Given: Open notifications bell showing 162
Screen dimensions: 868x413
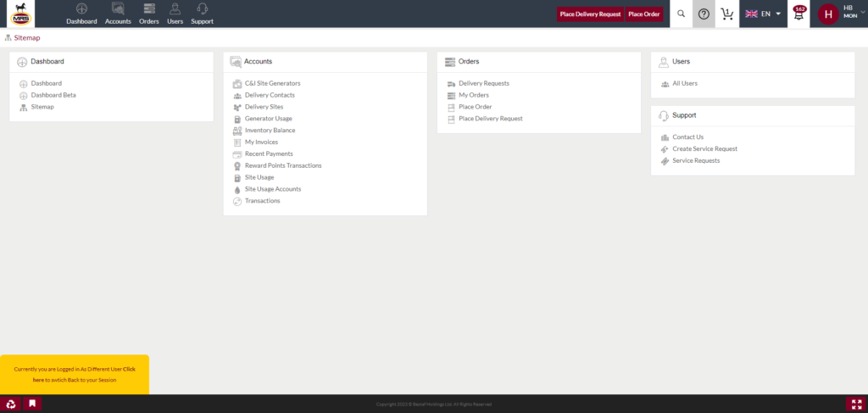Looking at the screenshot, I should 798,14.
